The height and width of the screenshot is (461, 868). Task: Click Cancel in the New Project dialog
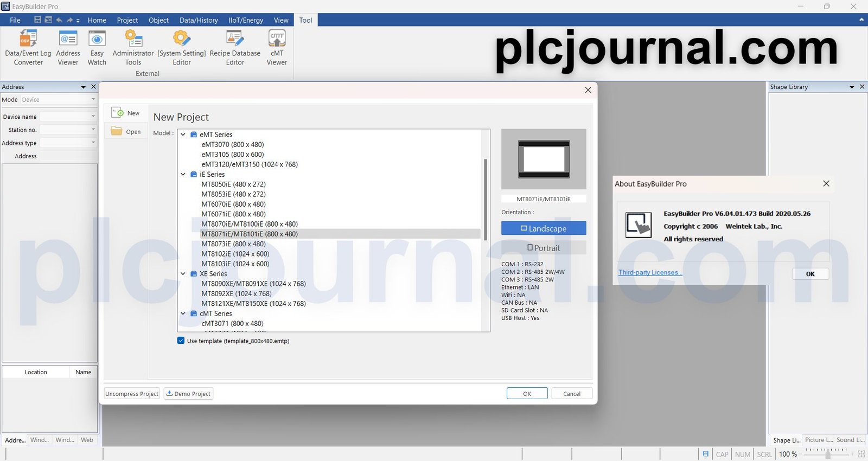click(x=572, y=394)
